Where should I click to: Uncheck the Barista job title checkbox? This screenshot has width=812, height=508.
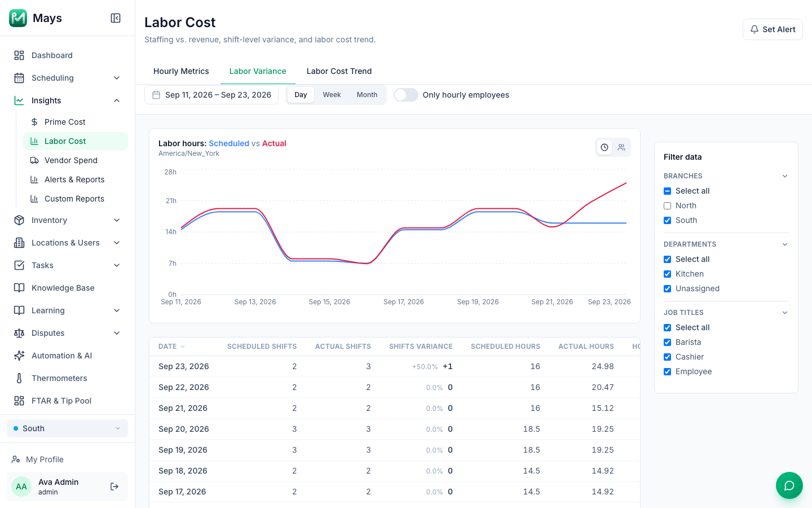point(668,343)
